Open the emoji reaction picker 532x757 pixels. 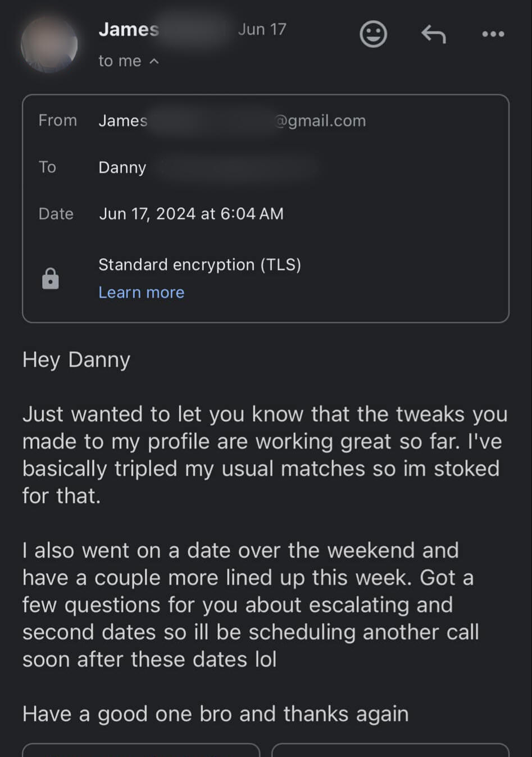(x=373, y=34)
